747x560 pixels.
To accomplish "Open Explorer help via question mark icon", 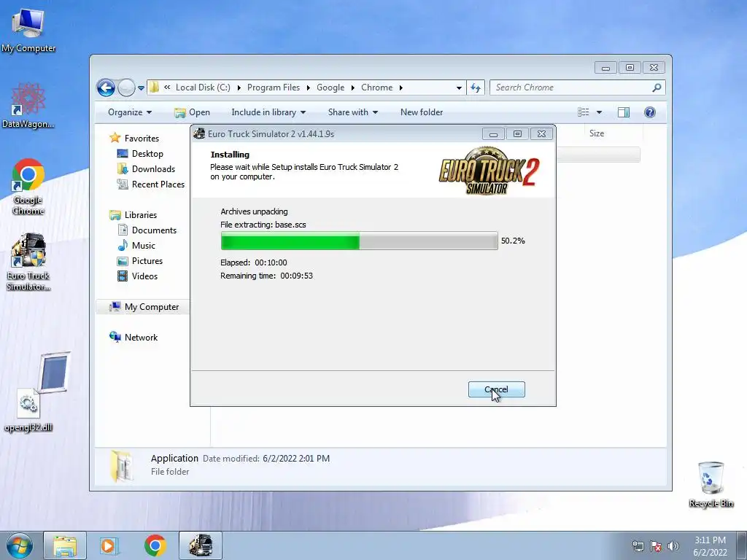I will click(650, 112).
